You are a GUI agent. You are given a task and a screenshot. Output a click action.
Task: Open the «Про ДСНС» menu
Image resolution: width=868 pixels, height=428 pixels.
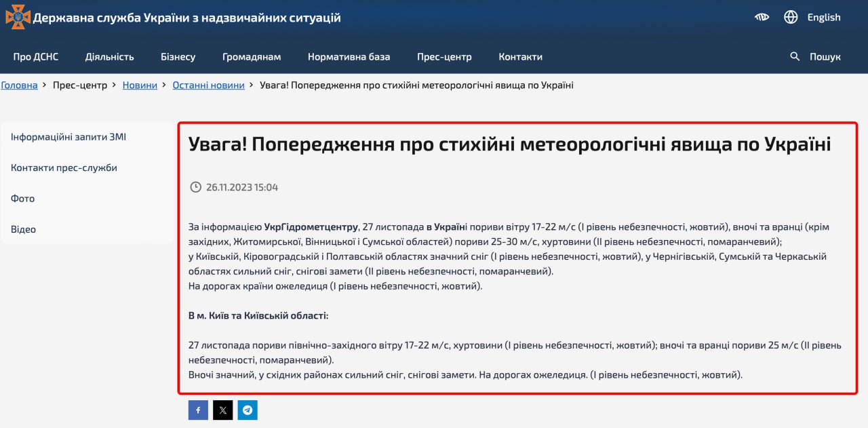click(x=36, y=57)
